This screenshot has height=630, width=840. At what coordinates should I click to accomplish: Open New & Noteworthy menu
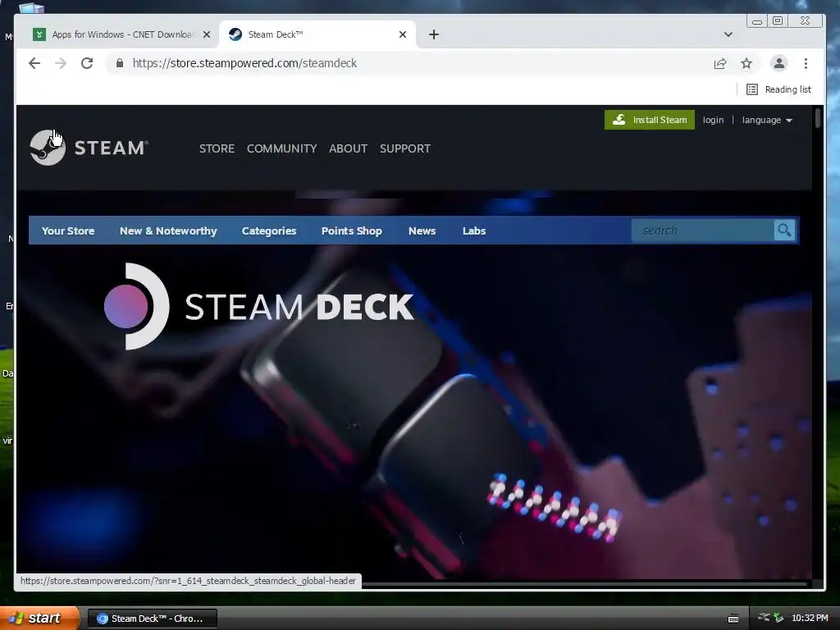coord(168,231)
